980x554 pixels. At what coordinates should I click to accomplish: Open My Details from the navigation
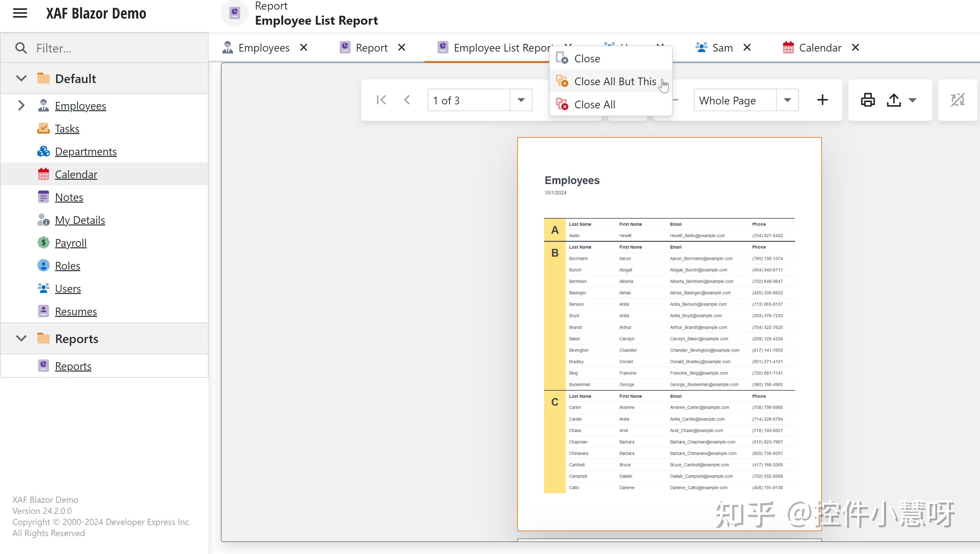pyautogui.click(x=80, y=220)
